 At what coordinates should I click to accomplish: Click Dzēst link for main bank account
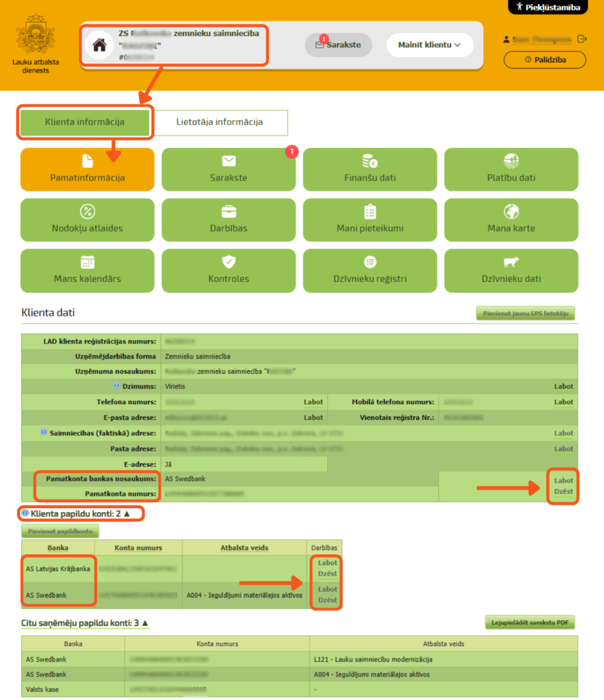tap(563, 491)
